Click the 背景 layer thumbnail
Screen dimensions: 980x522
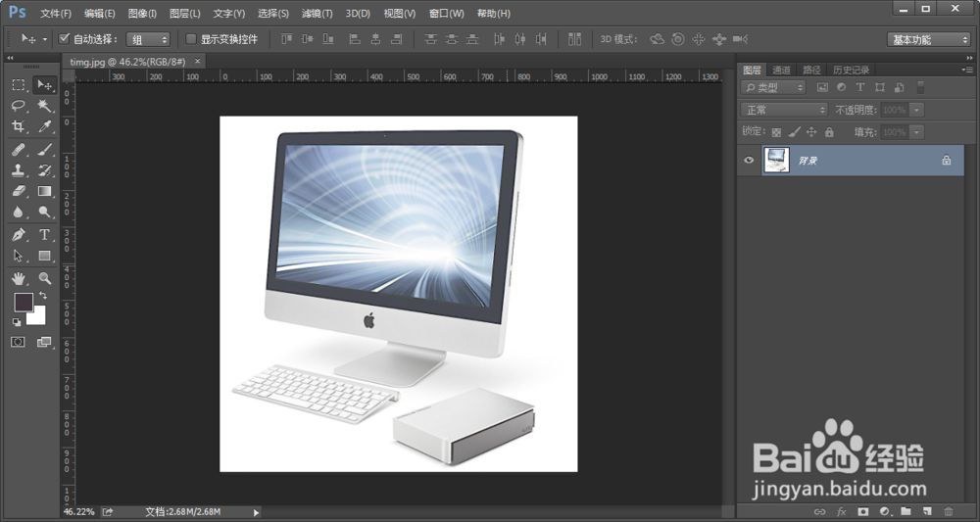pos(777,161)
